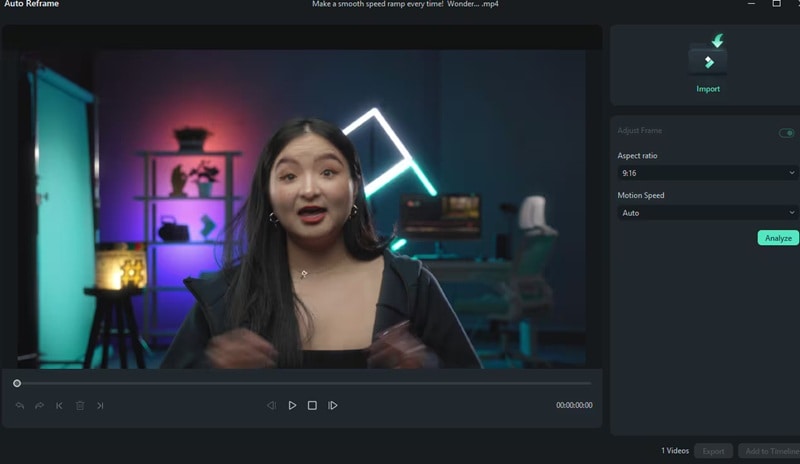Viewport: 800px width, 464px height.
Task: Click the 00:00:00:00 timecode
Action: click(x=574, y=405)
